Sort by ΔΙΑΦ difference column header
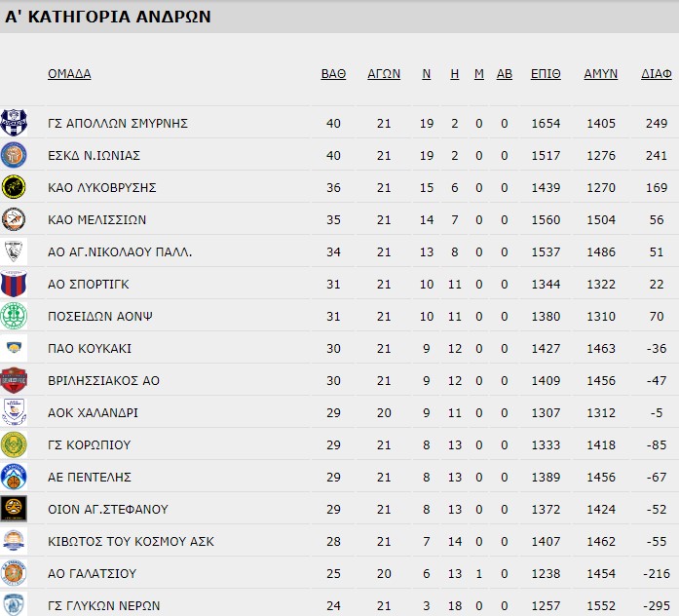Viewport: 679px width, 616px height. point(656,74)
